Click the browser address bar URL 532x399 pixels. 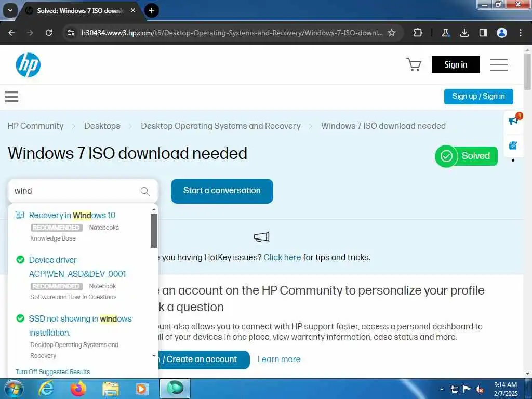(x=232, y=33)
